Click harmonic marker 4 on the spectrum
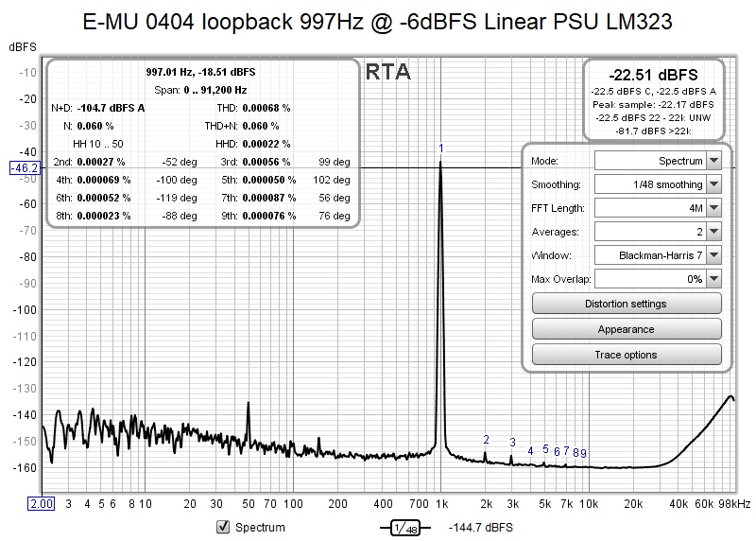756x541 pixels. [530, 451]
